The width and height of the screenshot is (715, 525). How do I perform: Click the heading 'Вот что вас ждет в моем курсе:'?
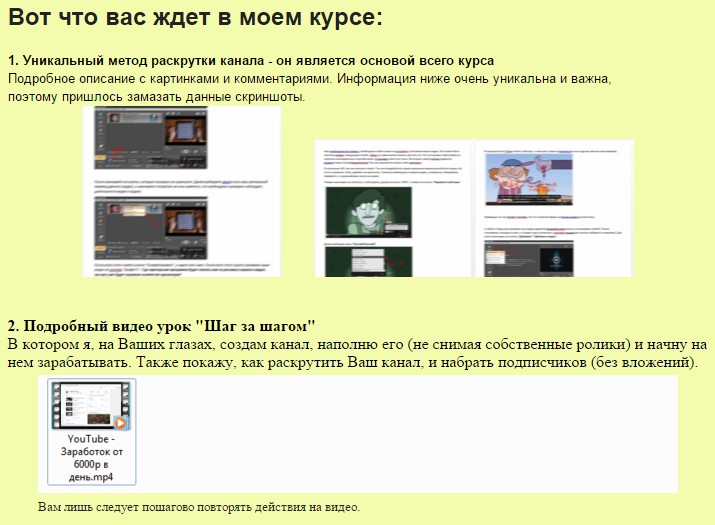click(x=195, y=17)
